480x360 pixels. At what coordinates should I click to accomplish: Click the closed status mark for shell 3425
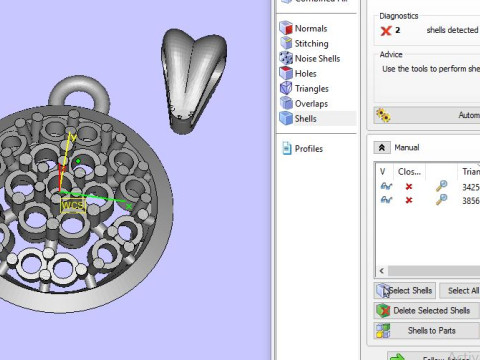[x=409, y=187]
